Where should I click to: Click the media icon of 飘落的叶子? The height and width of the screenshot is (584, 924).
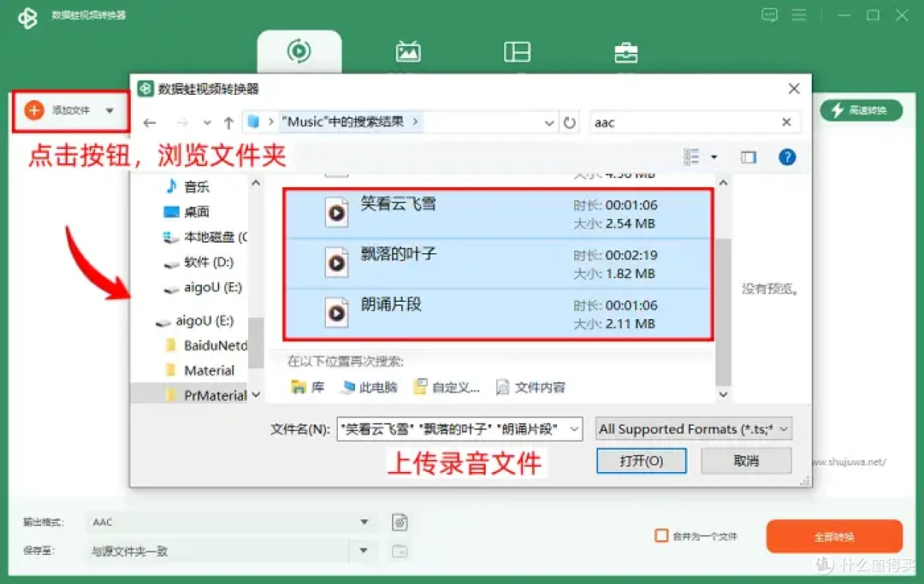(336, 263)
